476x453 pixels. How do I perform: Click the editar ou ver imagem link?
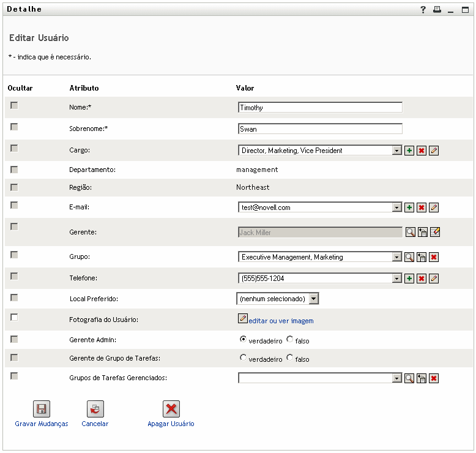281,321
